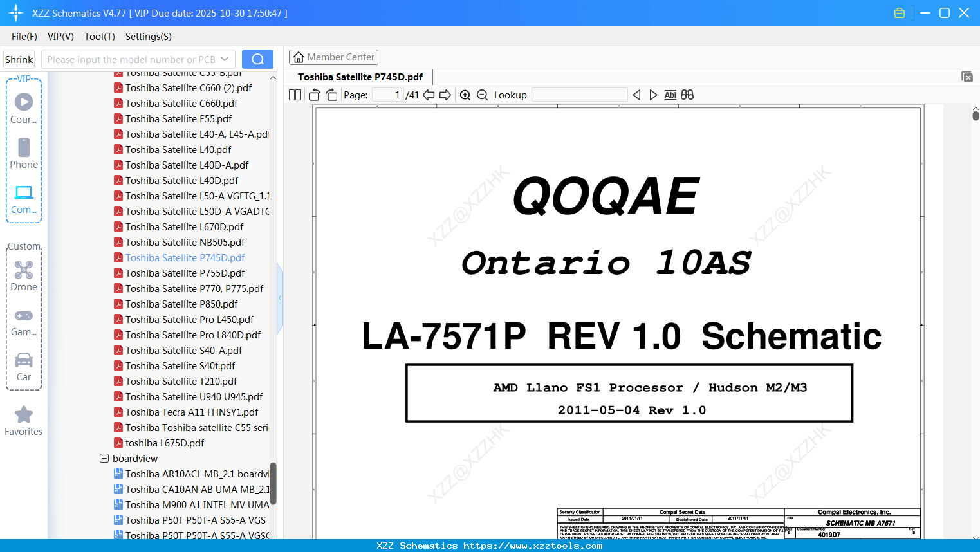980x552 pixels.
Task: Open Toshiba Satellite L40.pdf
Action: 178,150
